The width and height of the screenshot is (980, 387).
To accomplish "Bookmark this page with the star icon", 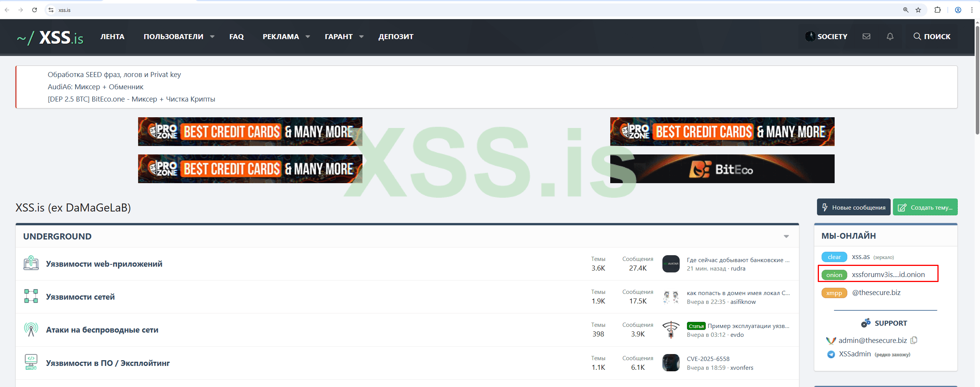I will click(918, 10).
